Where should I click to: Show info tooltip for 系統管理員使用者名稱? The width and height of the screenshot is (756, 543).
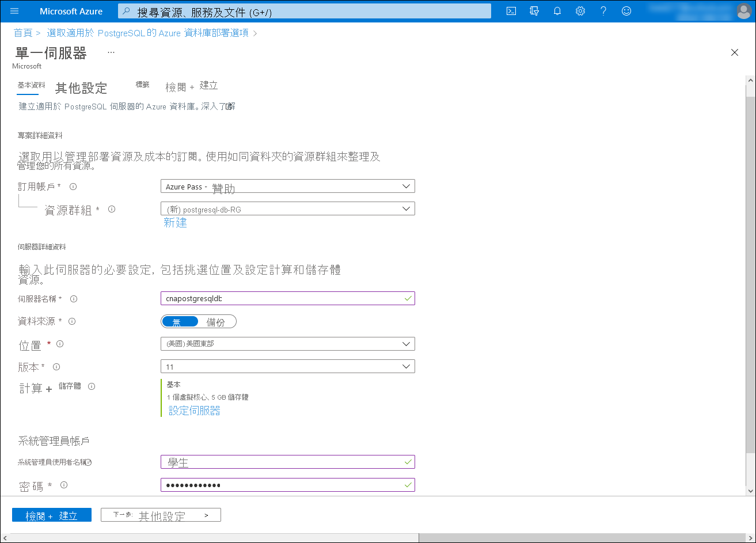pos(89,462)
